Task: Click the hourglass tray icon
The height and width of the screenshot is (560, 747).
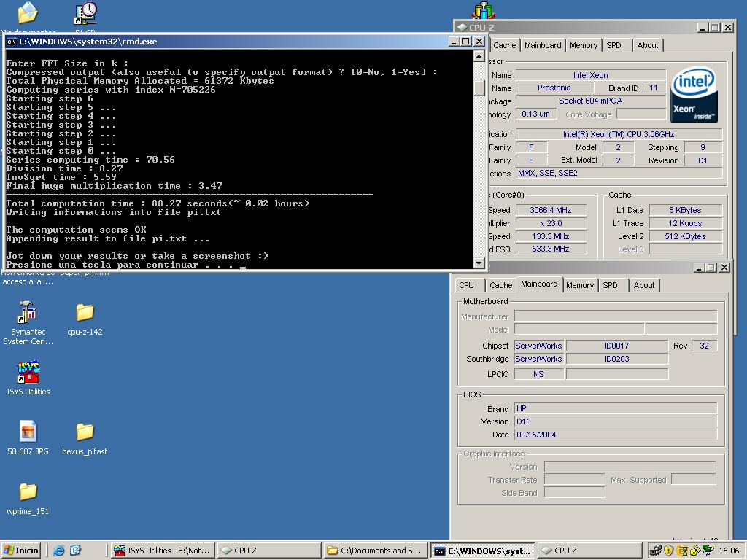Action: click(682, 551)
